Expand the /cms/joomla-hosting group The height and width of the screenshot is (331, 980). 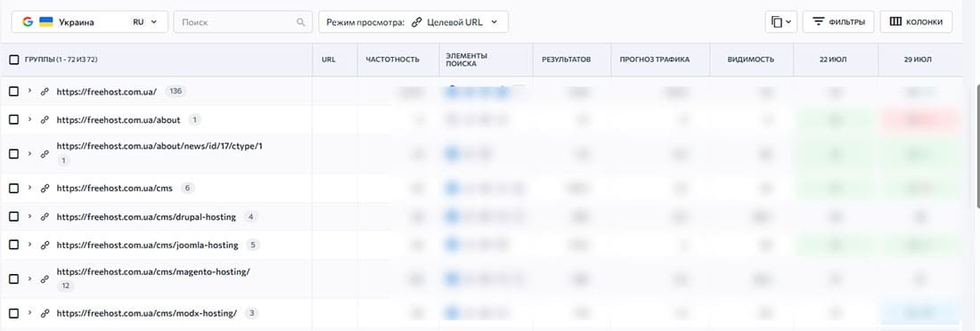[29, 245]
